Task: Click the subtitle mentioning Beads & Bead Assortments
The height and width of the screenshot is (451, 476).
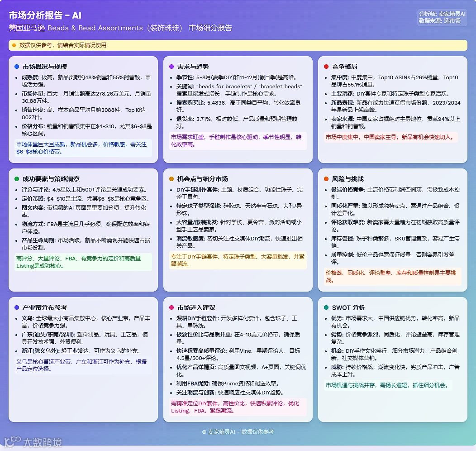Action: pyautogui.click(x=120, y=28)
